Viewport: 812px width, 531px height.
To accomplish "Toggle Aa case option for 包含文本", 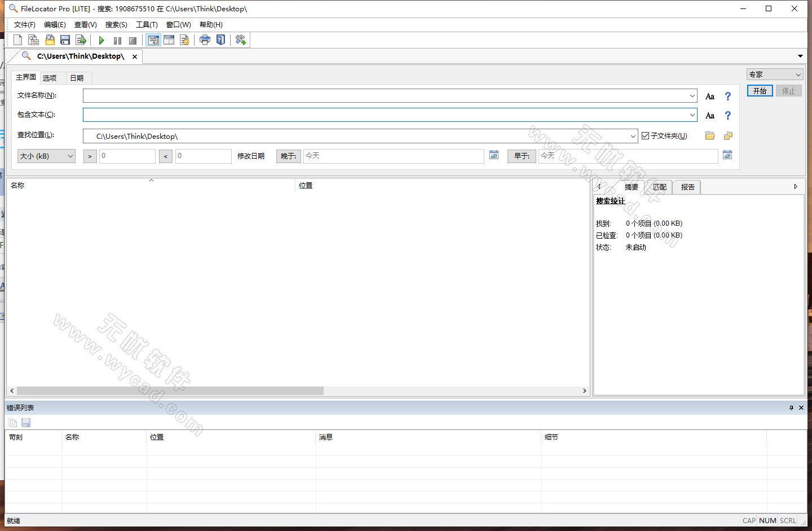I will point(710,116).
